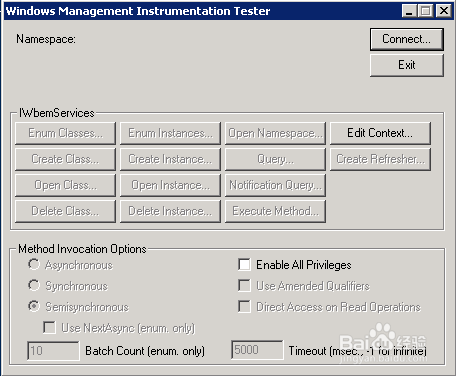Close the WMI Tester window
This screenshot has height=376, width=456.
coord(444,11)
